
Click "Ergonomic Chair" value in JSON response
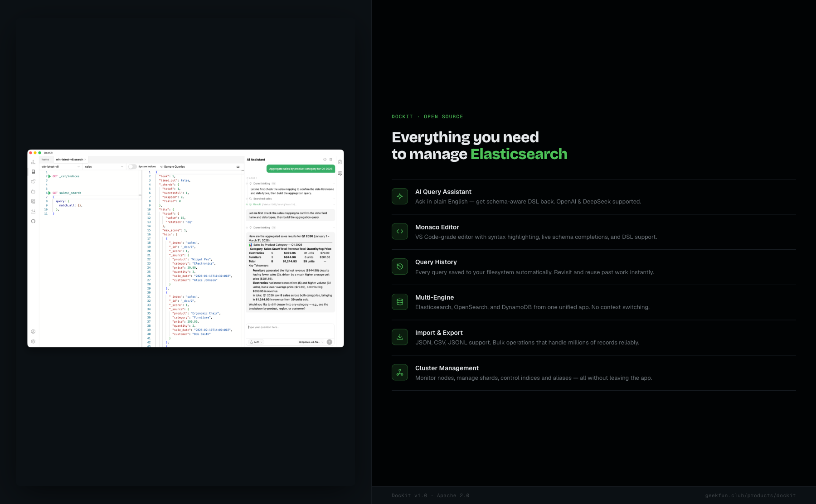(205, 313)
